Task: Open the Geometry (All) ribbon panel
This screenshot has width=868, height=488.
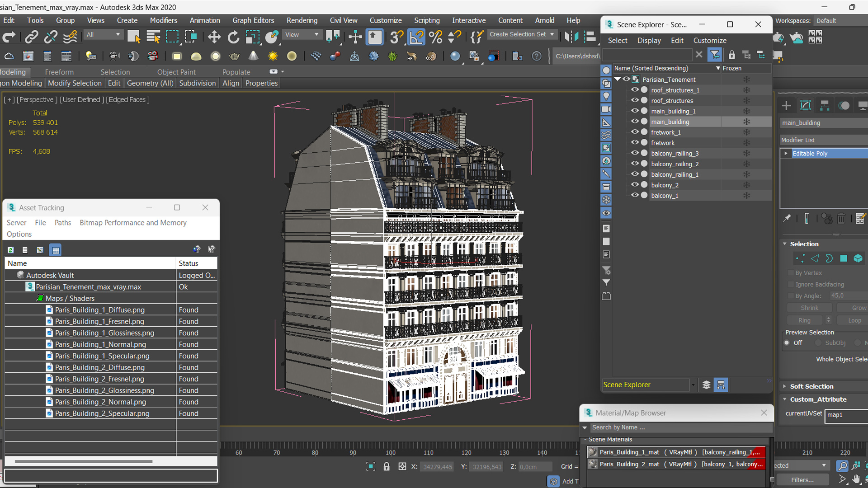Action: 150,83
